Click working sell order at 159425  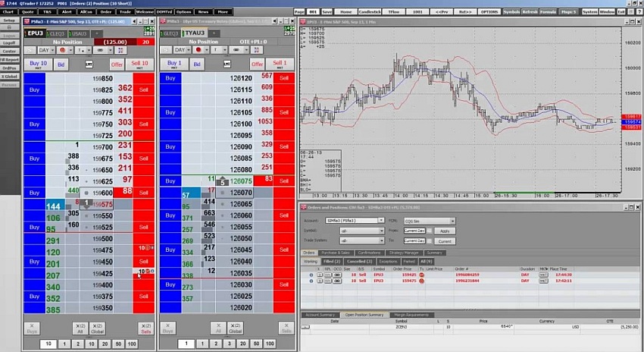144,272
